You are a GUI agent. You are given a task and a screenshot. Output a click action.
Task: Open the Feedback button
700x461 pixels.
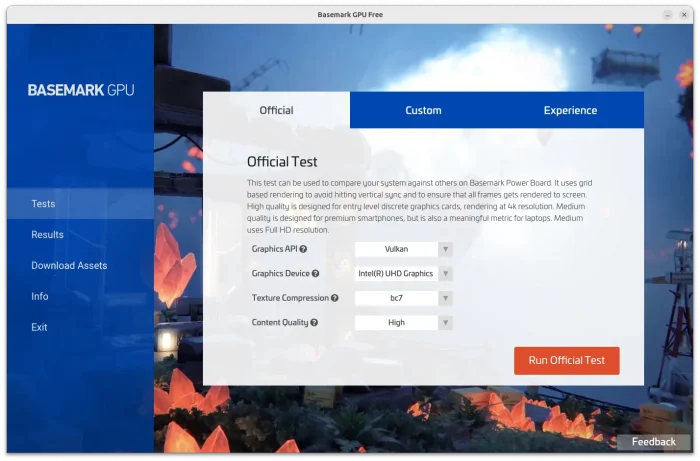point(654,442)
